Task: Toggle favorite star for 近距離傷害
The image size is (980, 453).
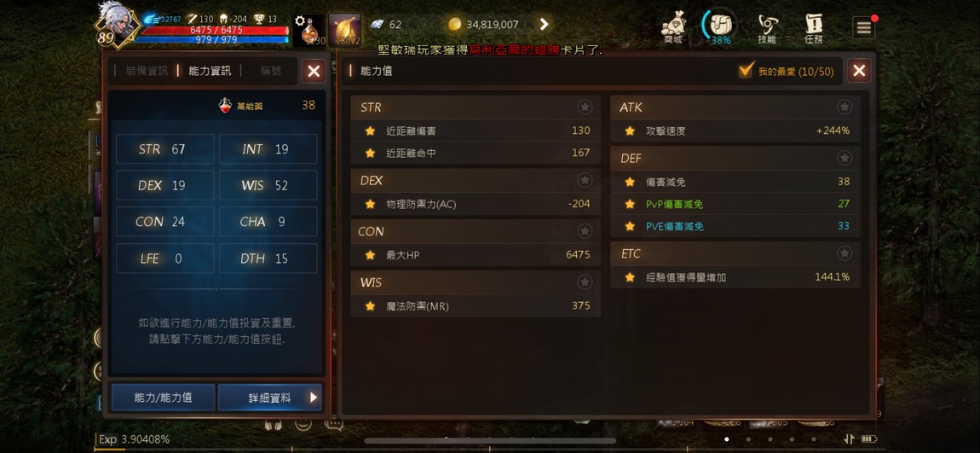Action: (x=369, y=131)
